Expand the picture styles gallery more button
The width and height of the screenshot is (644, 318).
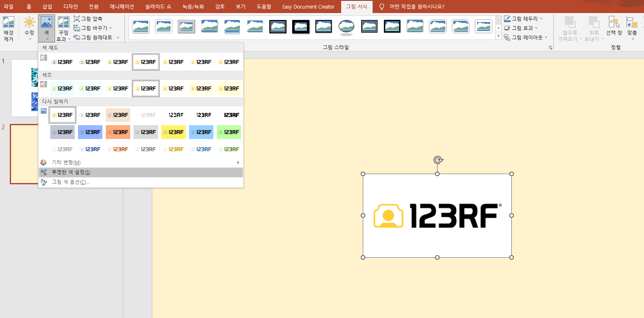498,36
